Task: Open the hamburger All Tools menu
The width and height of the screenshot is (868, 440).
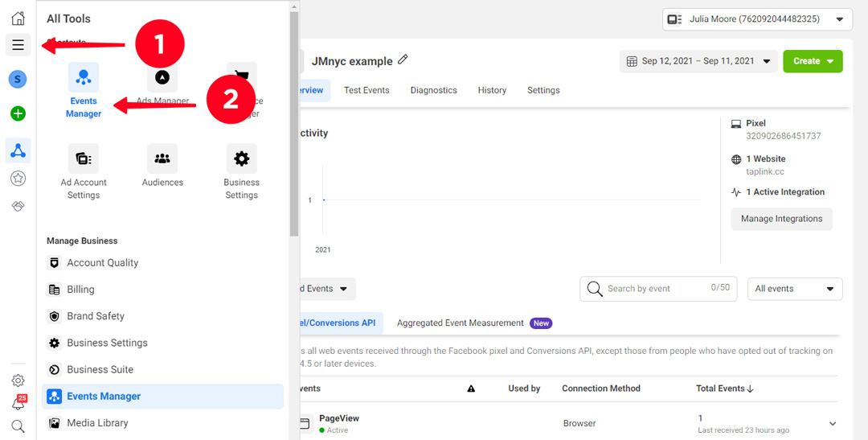Action: [x=18, y=45]
